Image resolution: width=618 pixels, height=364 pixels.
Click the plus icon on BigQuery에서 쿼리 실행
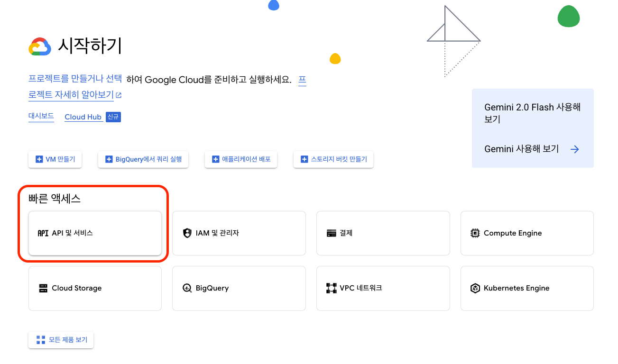pos(109,159)
